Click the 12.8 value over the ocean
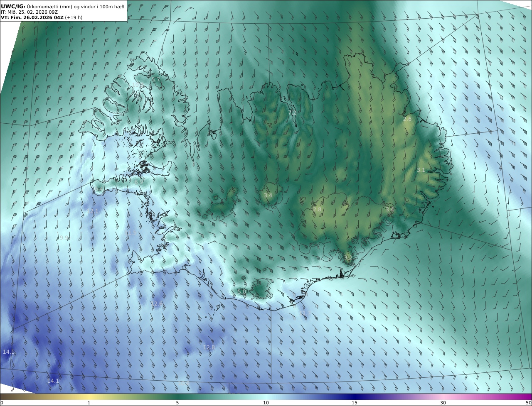The image size is (532, 406). (x=209, y=347)
